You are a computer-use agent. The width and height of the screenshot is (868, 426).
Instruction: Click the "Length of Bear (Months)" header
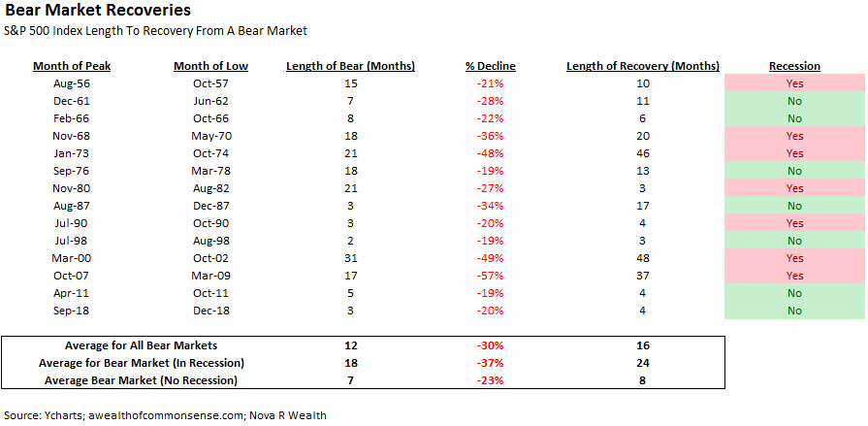coord(351,66)
